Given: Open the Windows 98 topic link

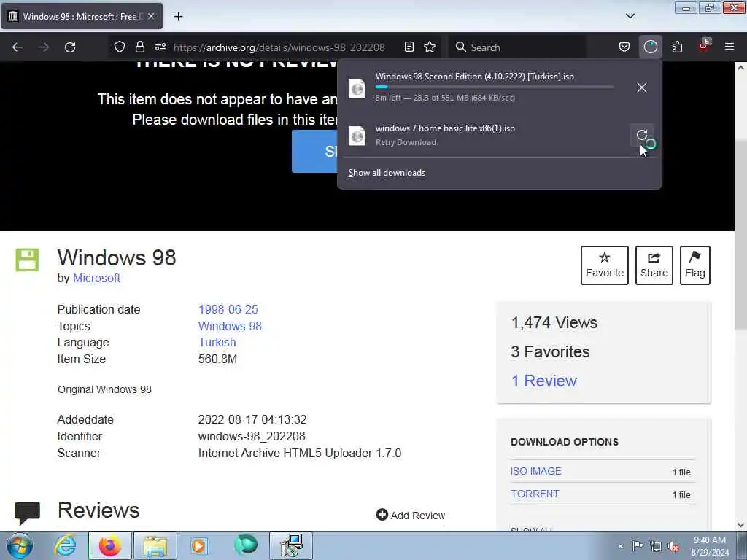Looking at the screenshot, I should click(230, 326).
